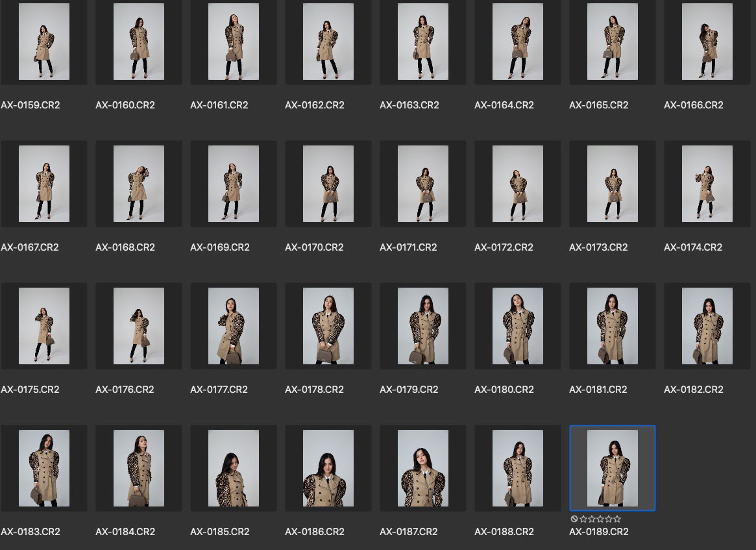Pick the AX-0174.CR2 image
This screenshot has height=550, width=756.
click(707, 184)
